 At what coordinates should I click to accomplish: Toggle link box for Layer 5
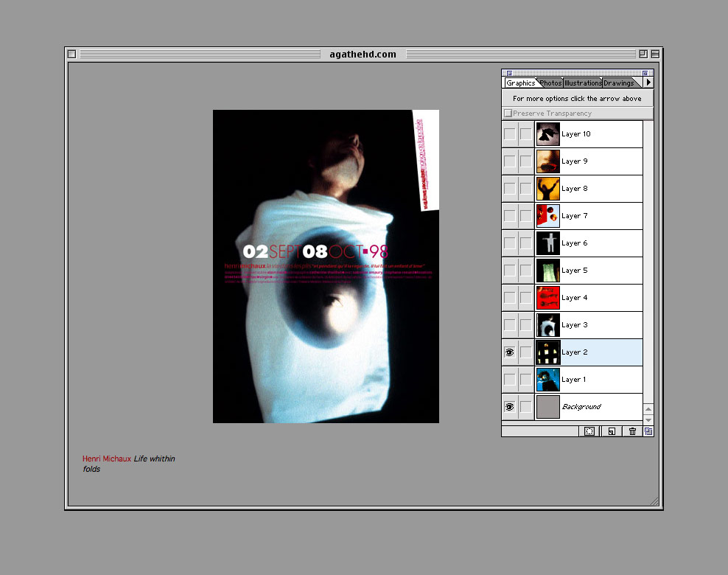(x=525, y=271)
